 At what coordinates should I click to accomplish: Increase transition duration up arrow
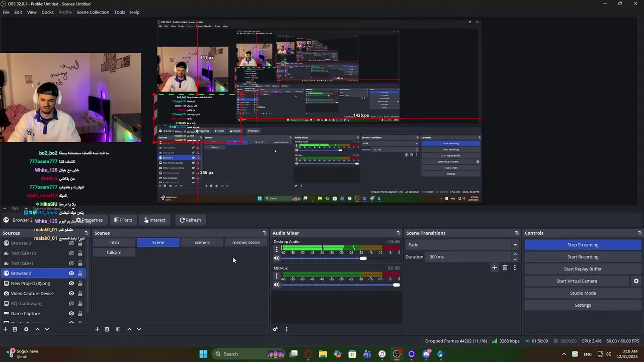(x=515, y=254)
